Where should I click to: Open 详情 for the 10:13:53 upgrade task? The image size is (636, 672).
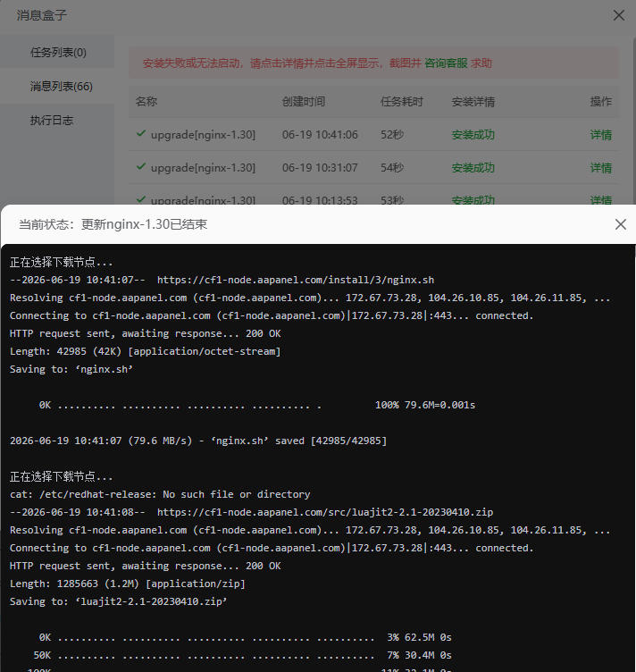pos(600,200)
